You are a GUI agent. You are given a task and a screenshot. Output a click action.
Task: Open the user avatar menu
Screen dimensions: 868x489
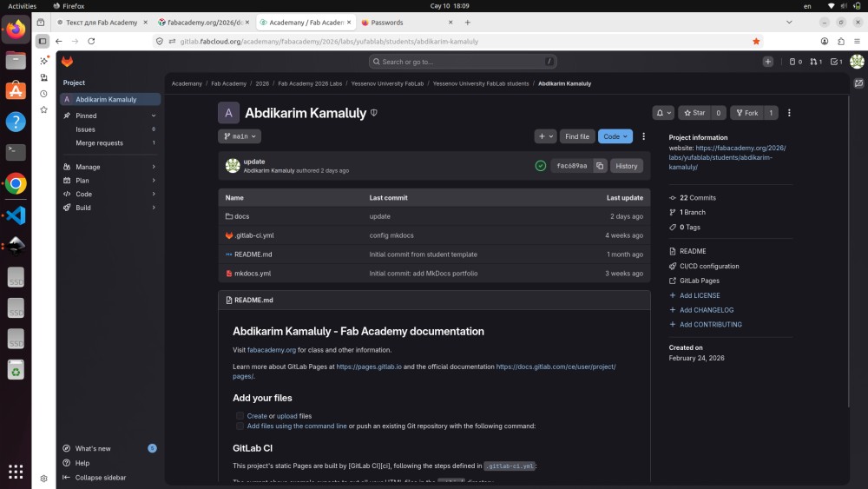point(857,62)
